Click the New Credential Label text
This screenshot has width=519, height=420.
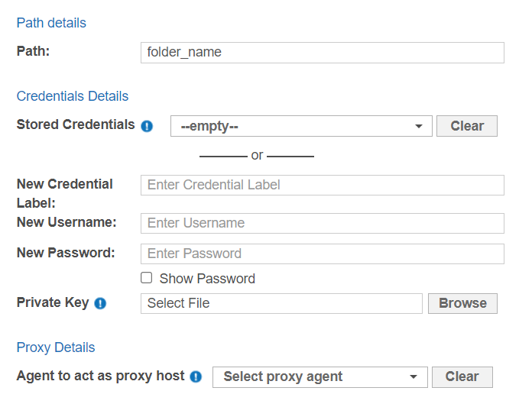(x=64, y=184)
